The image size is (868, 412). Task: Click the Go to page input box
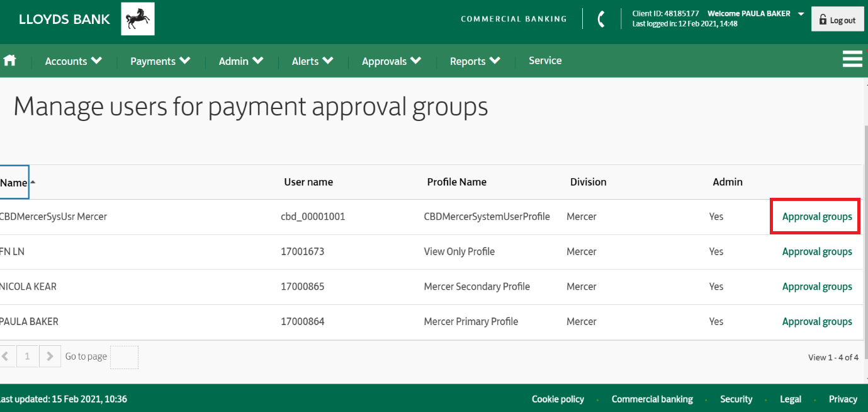[124, 357]
